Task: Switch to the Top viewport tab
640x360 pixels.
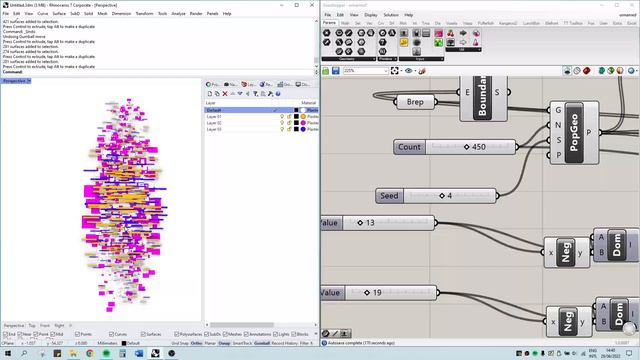Action: click(x=32, y=325)
